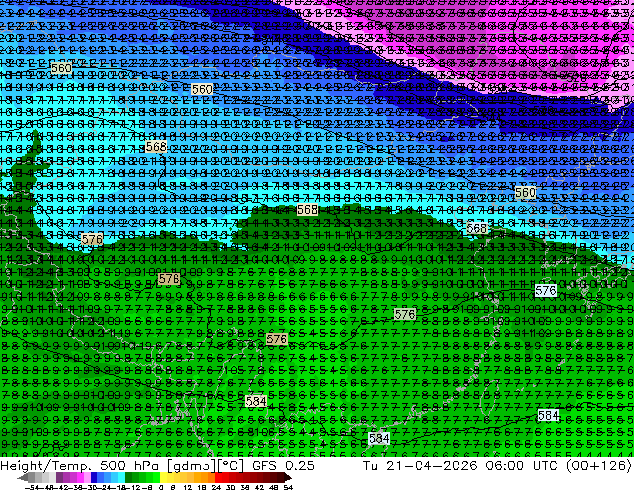
Task: Click the 'GFS 0.25' model label
Action: [283, 466]
